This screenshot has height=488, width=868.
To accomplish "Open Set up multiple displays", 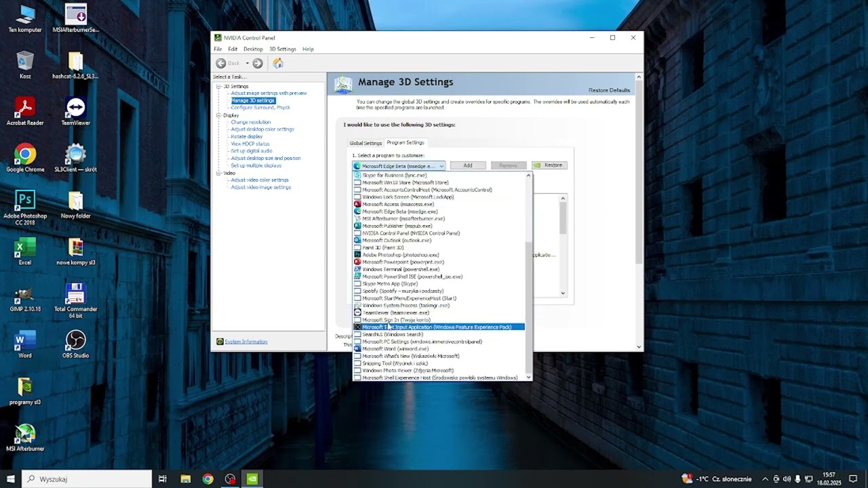I will coord(256,165).
